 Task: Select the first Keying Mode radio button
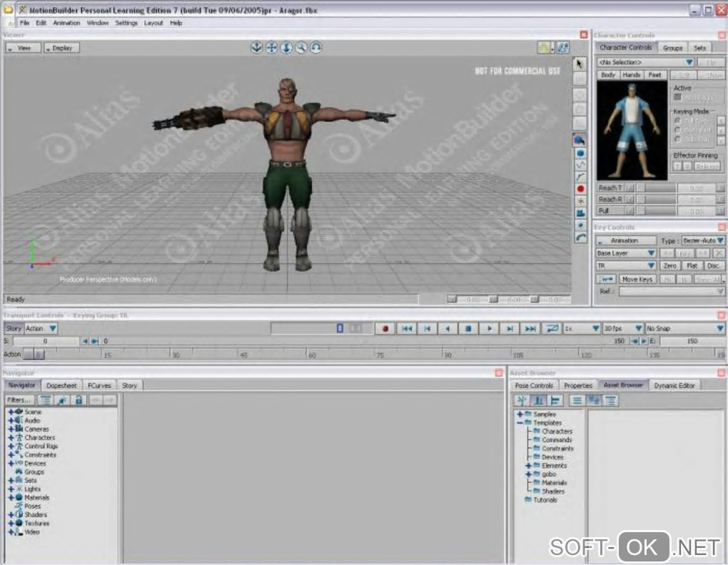tap(678, 121)
